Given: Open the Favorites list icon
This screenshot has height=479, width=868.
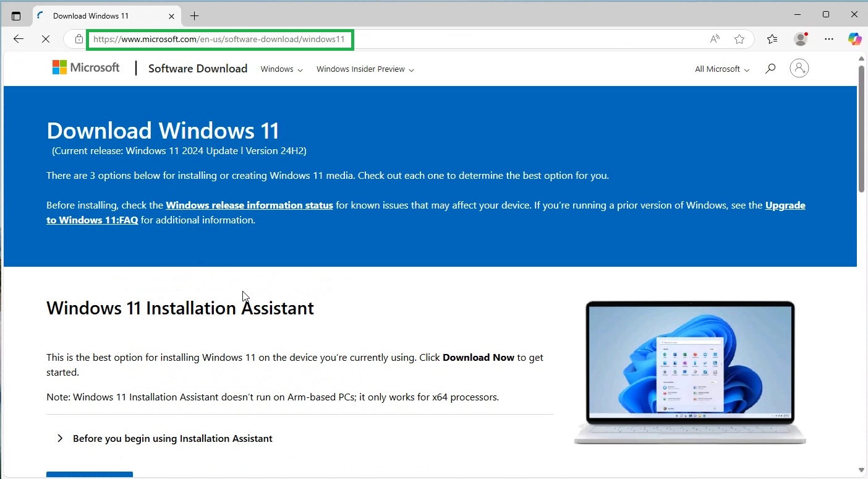Looking at the screenshot, I should [772, 39].
